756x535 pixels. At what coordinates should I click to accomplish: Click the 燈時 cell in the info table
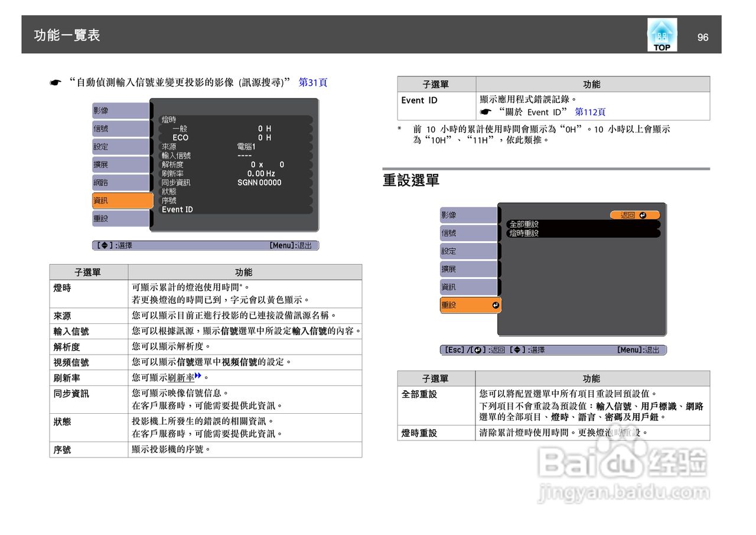click(x=89, y=294)
